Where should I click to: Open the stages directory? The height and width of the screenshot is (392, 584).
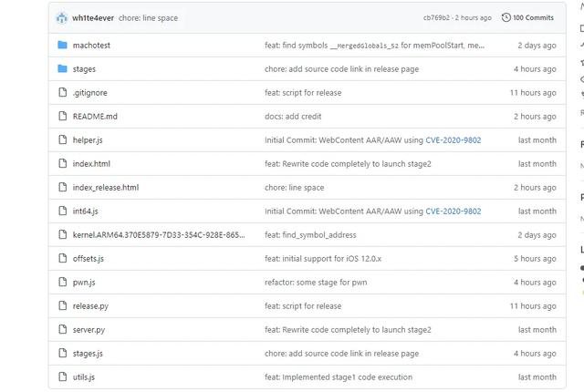tap(84, 69)
